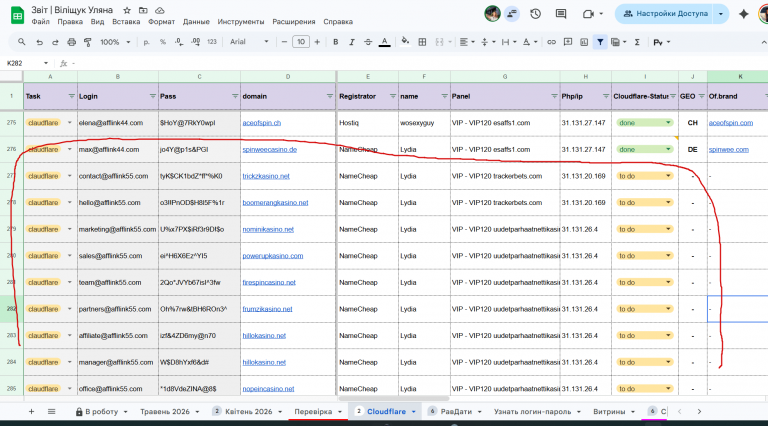Open the frumzikasino.net link

(x=267, y=309)
